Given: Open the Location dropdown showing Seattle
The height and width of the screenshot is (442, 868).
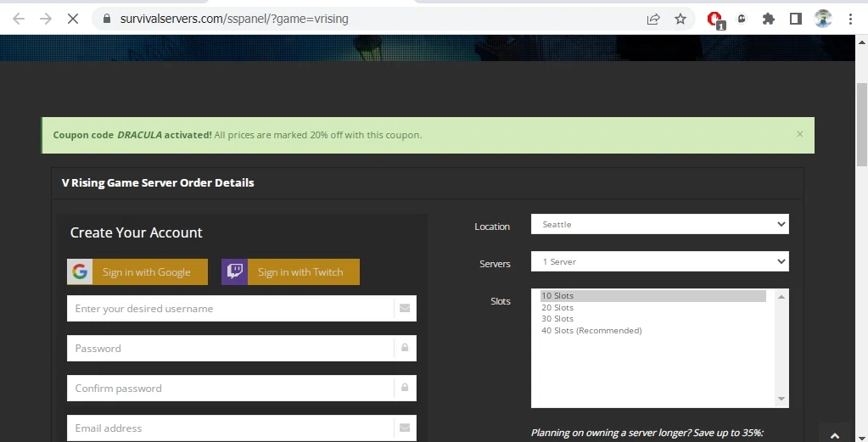Looking at the screenshot, I should point(660,224).
